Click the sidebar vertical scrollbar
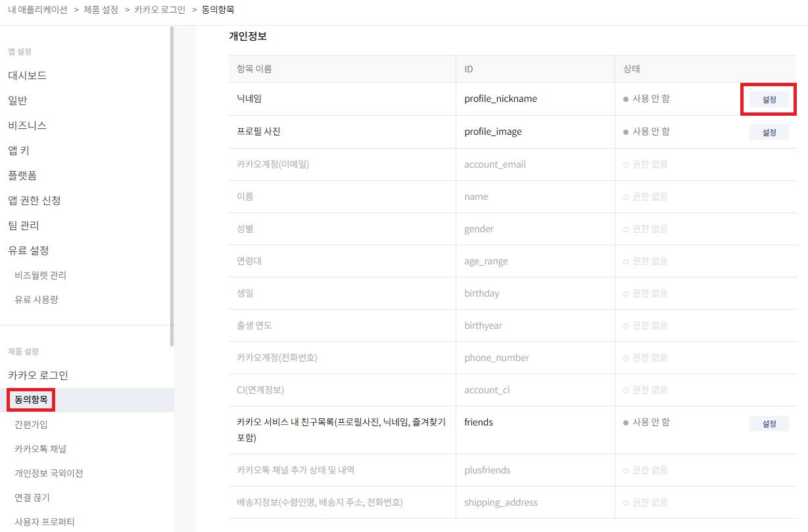Viewport: 808px width, 532px height. tap(172, 184)
